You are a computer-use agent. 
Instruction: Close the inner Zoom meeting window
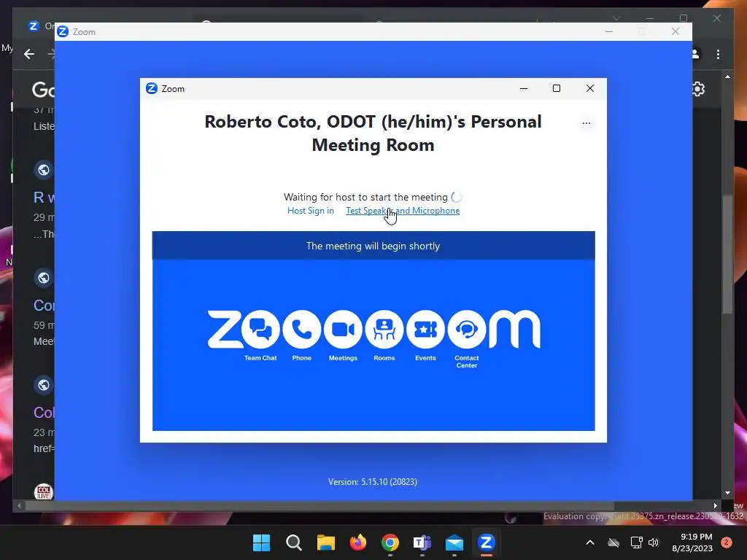[x=589, y=88]
